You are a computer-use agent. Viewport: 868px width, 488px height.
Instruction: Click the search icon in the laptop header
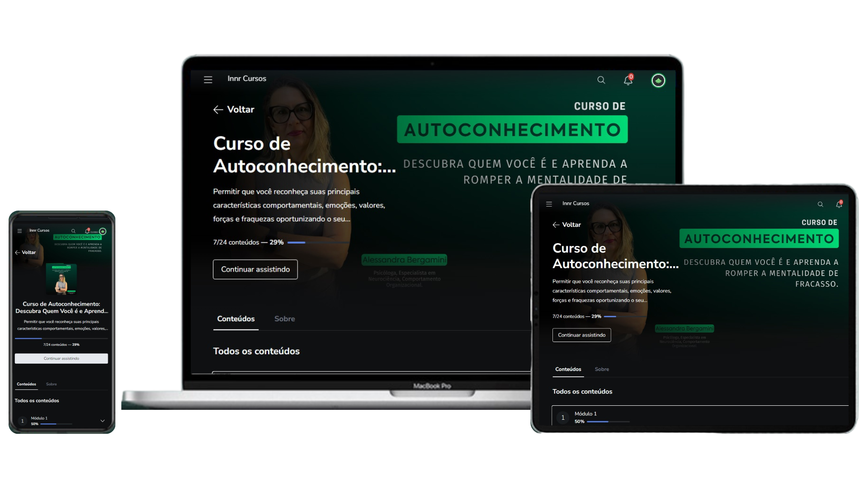click(601, 80)
